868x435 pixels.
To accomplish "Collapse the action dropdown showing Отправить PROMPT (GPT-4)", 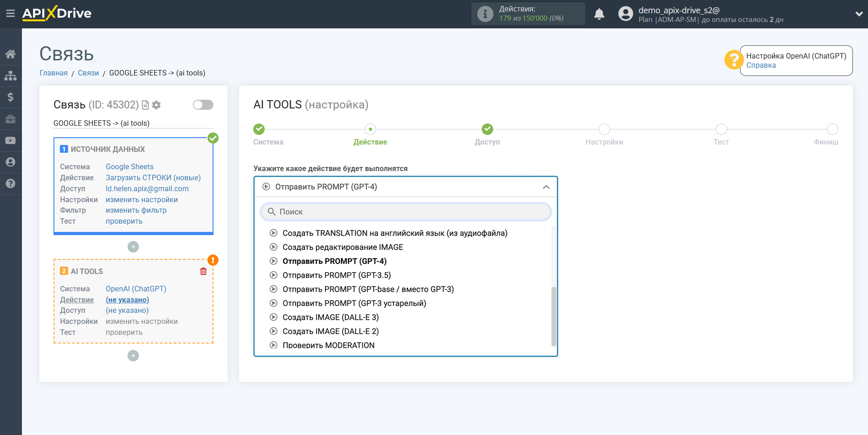I will (405, 187).
